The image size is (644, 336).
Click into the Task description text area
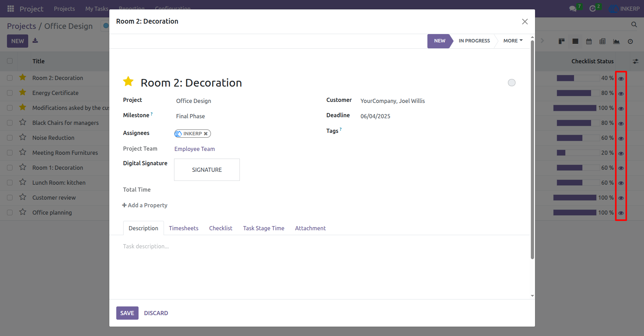320,246
